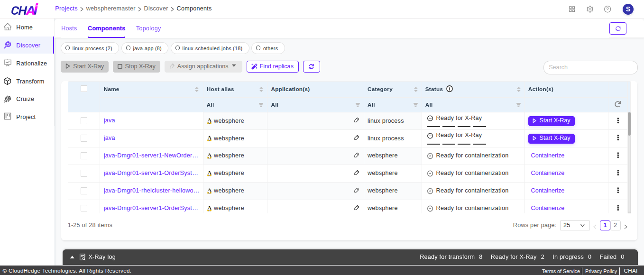The height and width of the screenshot is (275, 644).
Task: Tick checkbox for java-Dmgr01-rhelcluster-hellowo row
Action: click(x=84, y=191)
